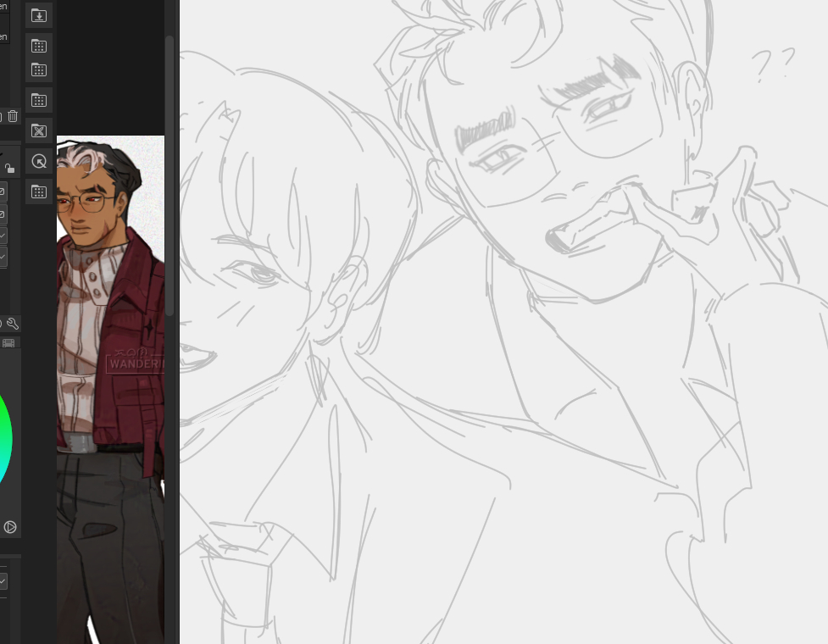Click the colored character reference image
The width and height of the screenshot is (828, 644).
(110, 381)
